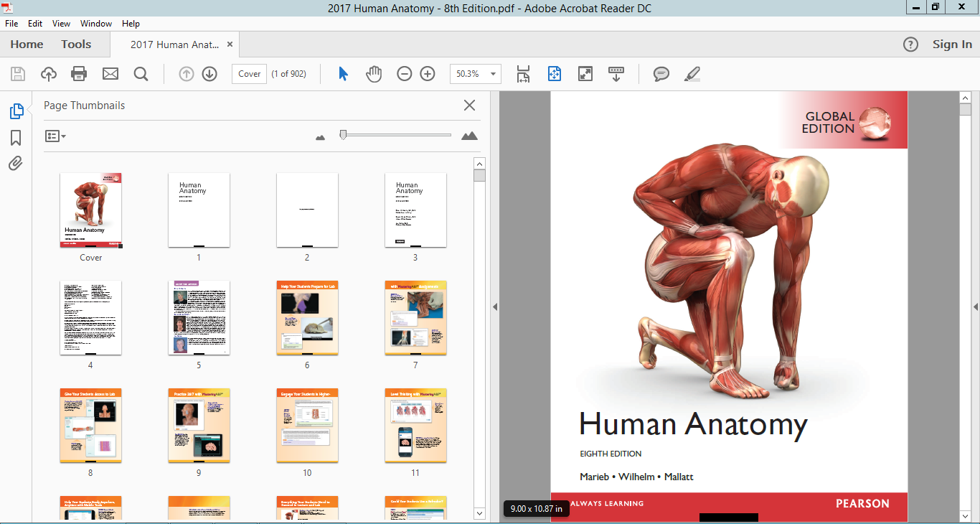Image resolution: width=980 pixels, height=524 pixels.
Task: Open the View menu
Action: pos(62,24)
